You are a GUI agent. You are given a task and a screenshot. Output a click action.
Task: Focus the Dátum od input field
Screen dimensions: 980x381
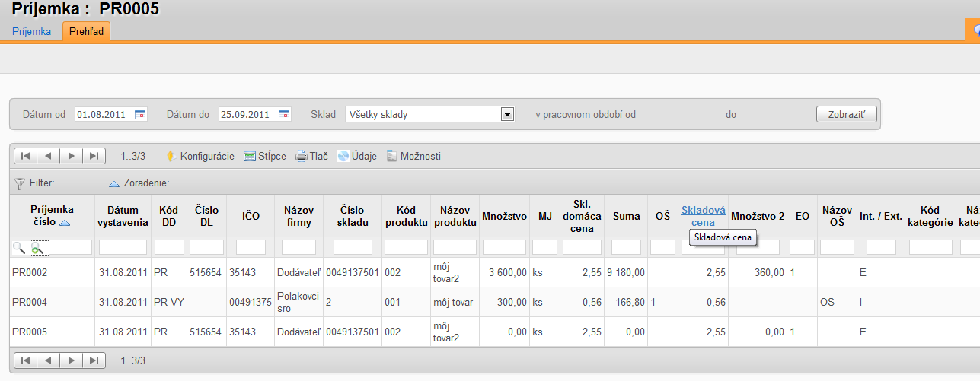click(104, 115)
